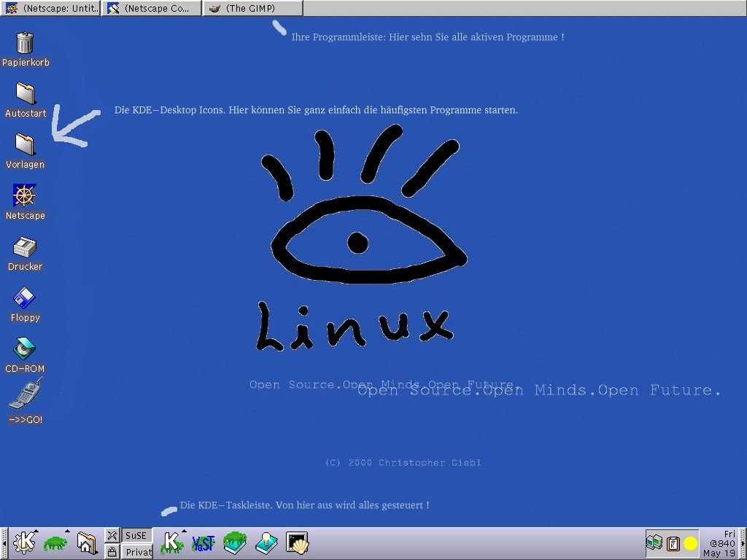The width and height of the screenshot is (747, 560).
Task: Open the SuSE chameleon book help icon
Action: pos(235,542)
